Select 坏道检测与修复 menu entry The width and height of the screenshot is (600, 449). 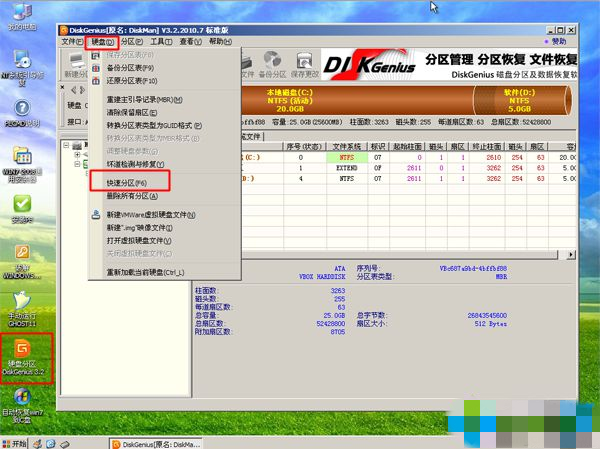pos(135,164)
